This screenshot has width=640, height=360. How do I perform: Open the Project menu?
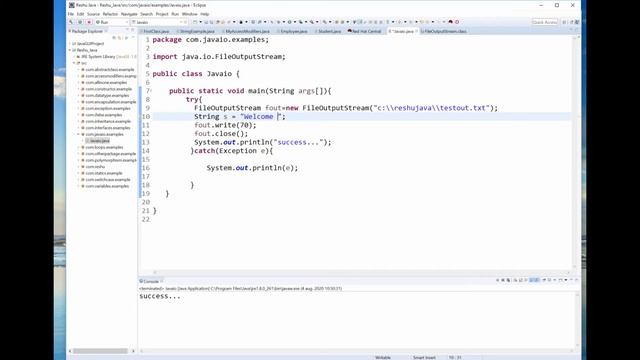tap(162, 14)
